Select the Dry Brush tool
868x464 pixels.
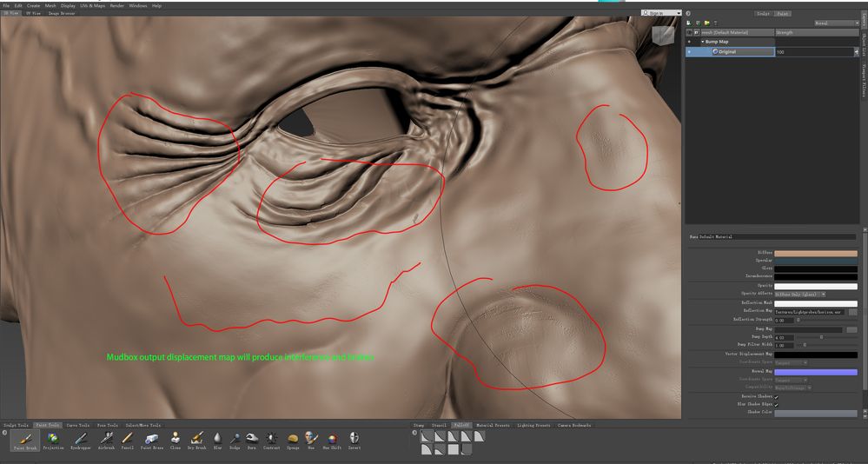tap(197, 441)
